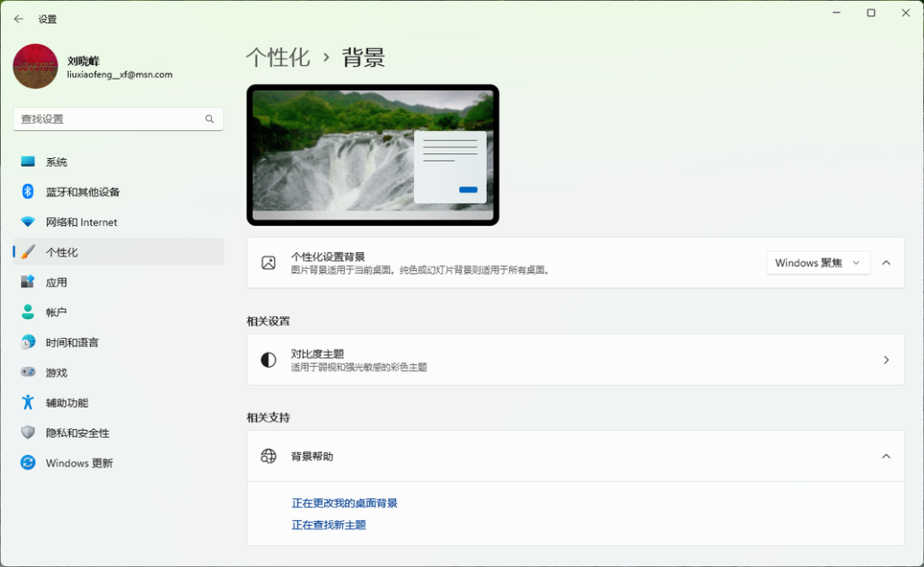Click the picture icon beside 个性化设置背景
Screen dimensions: 924x567
268,263
